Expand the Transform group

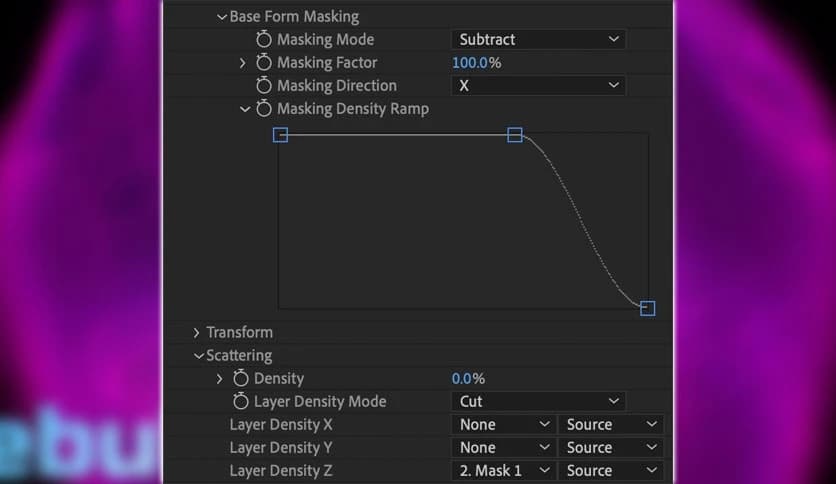point(196,333)
